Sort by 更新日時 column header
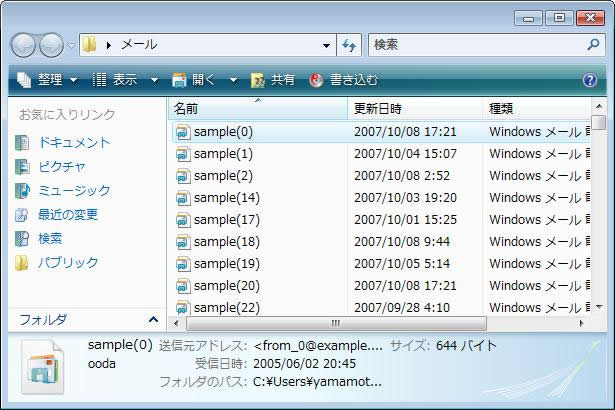 (x=415, y=109)
